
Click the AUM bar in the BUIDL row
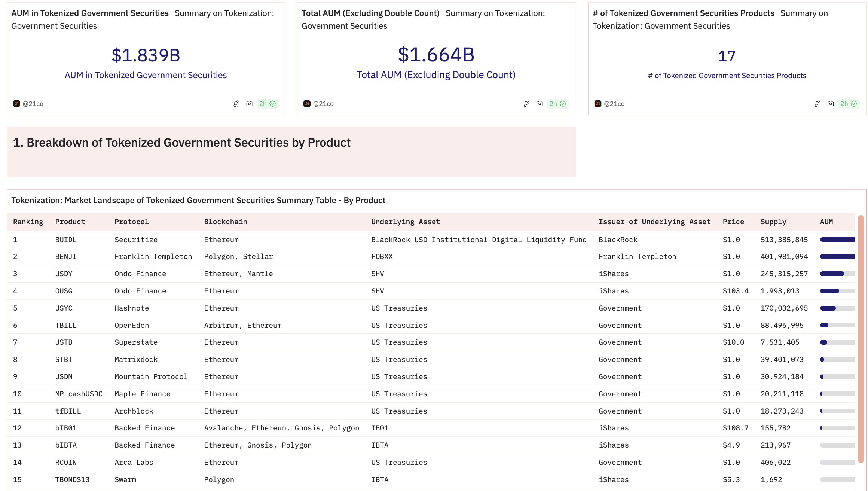pyautogui.click(x=837, y=240)
